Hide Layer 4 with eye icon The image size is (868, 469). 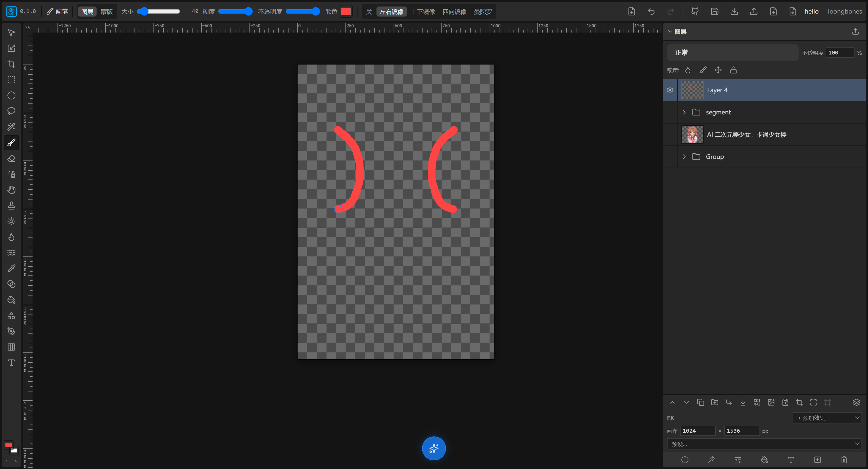tap(670, 90)
